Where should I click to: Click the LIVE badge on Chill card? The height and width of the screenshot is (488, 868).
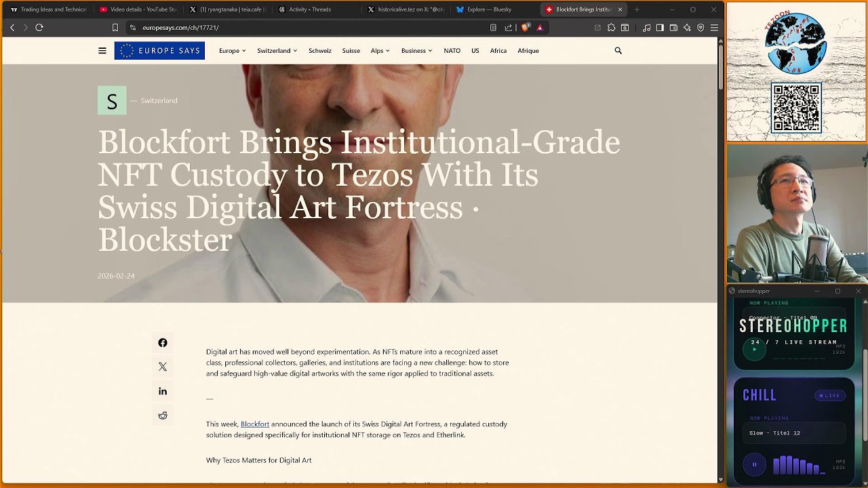pyautogui.click(x=829, y=396)
